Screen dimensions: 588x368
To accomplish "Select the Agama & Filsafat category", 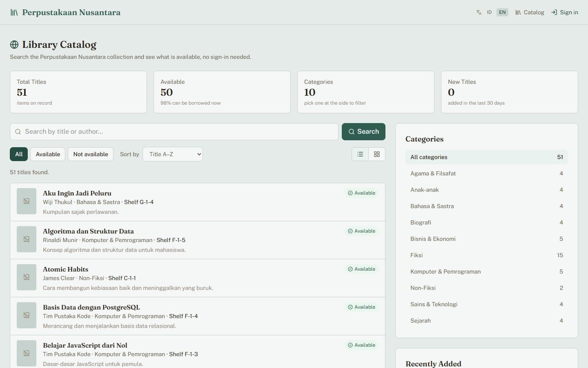I will (x=487, y=173).
